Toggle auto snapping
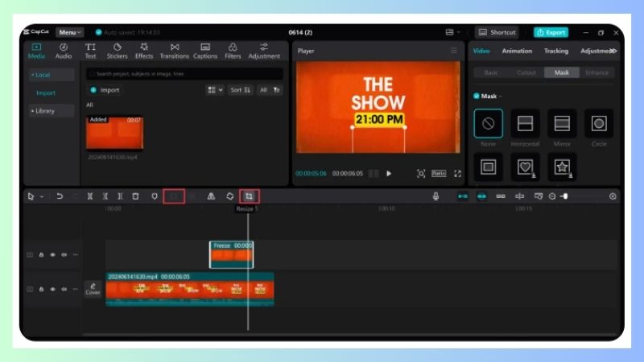The image size is (644, 362). (481, 196)
